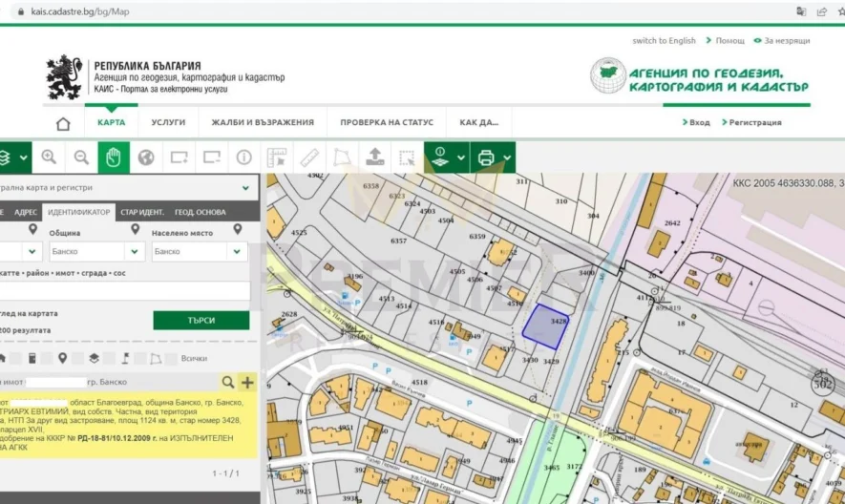This screenshot has height=504, width=845.
Task: Expand the Община Банско dropdown
Action: (135, 252)
